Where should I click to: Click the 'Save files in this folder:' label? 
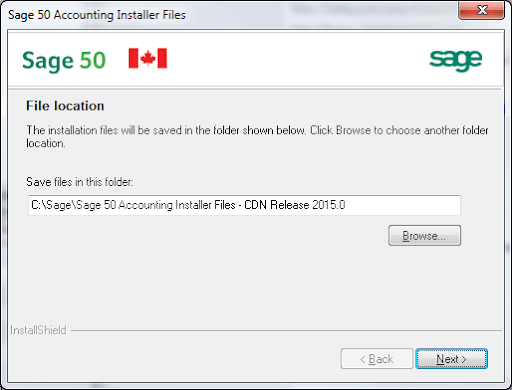tap(80, 182)
